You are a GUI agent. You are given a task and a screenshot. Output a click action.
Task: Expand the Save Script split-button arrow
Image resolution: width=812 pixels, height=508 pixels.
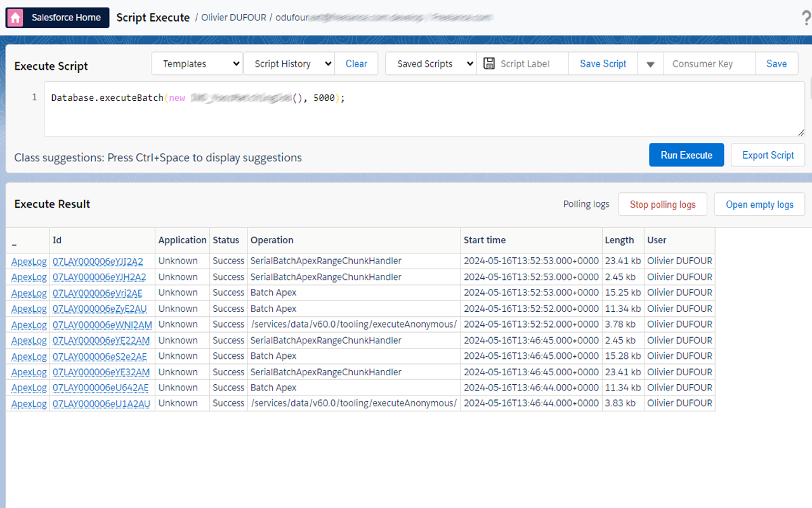(x=650, y=63)
